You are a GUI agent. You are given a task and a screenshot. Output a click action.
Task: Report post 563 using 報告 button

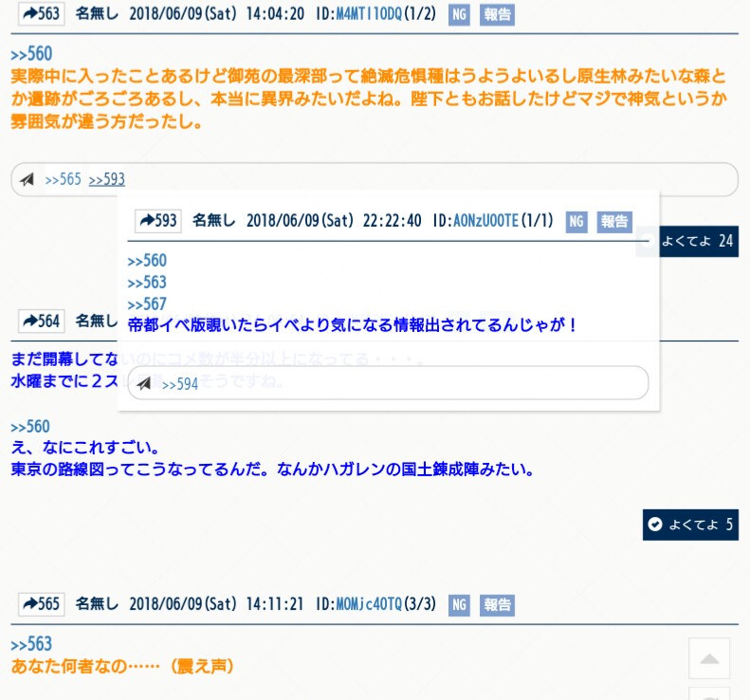(x=497, y=13)
